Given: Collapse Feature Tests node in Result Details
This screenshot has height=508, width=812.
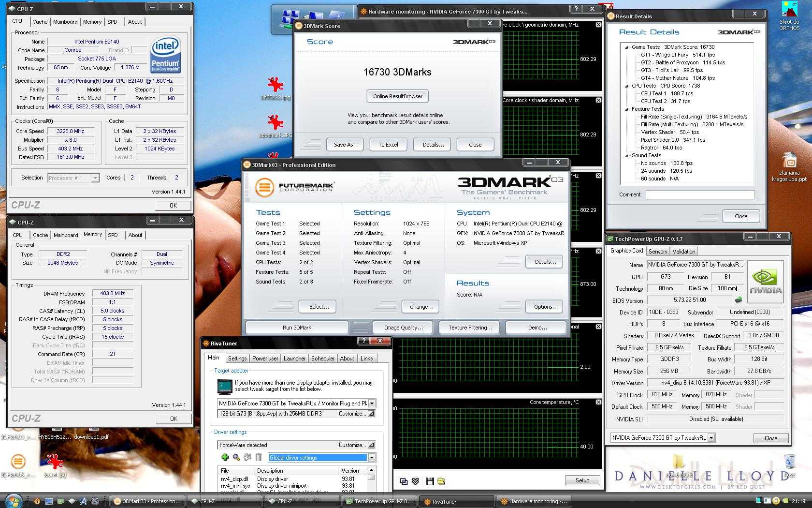Looking at the screenshot, I should [x=626, y=109].
